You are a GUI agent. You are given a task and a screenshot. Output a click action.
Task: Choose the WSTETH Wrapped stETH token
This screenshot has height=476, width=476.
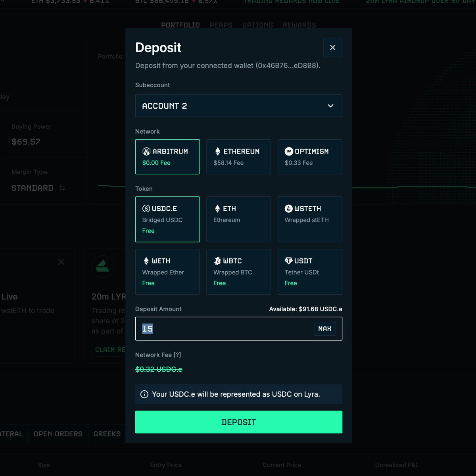point(310,219)
